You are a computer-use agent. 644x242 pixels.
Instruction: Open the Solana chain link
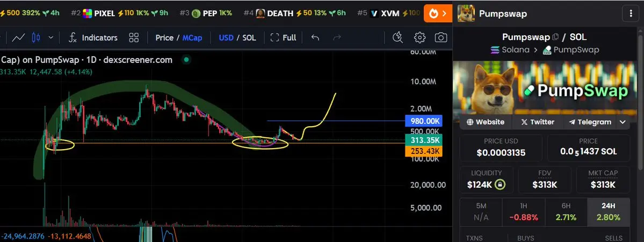(510, 50)
